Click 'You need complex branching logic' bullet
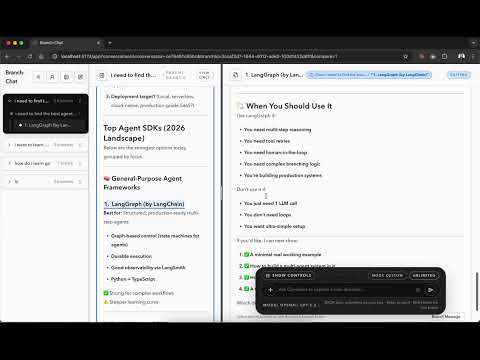 pyautogui.click(x=282, y=164)
